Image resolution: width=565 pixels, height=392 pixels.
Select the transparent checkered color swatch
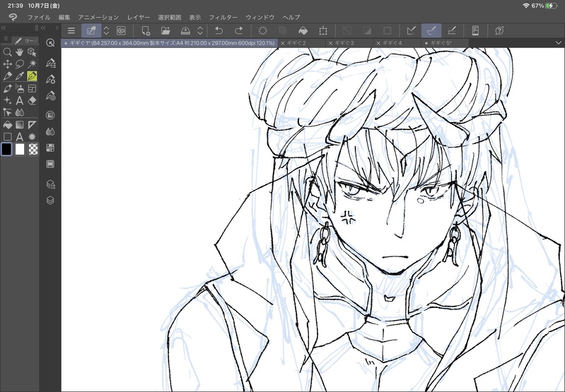(33, 148)
